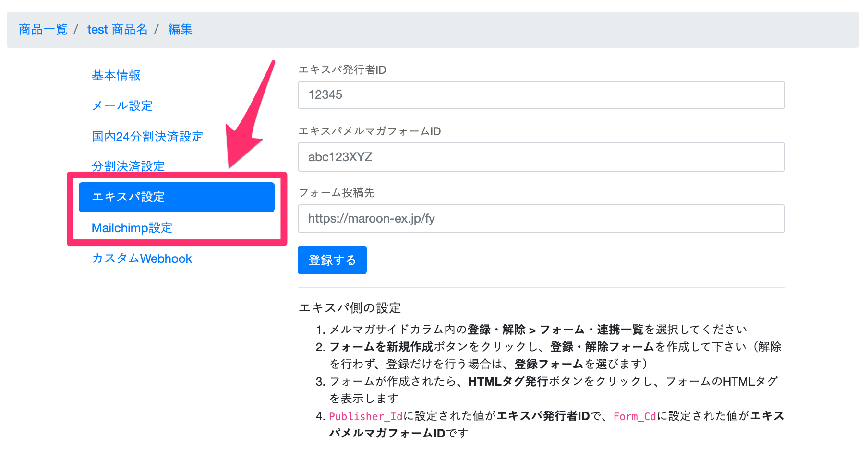
Task: Go to the test 商品名 breadcrumb
Action: point(117,29)
